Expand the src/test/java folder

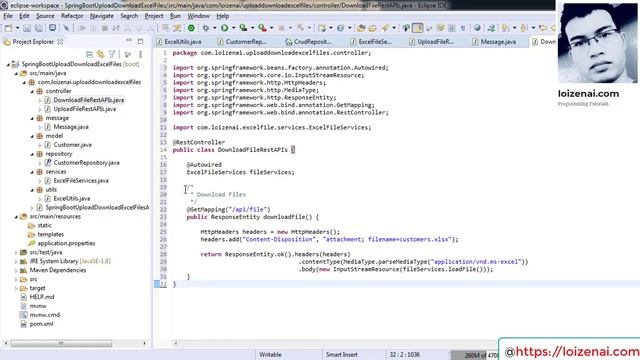click(16, 253)
